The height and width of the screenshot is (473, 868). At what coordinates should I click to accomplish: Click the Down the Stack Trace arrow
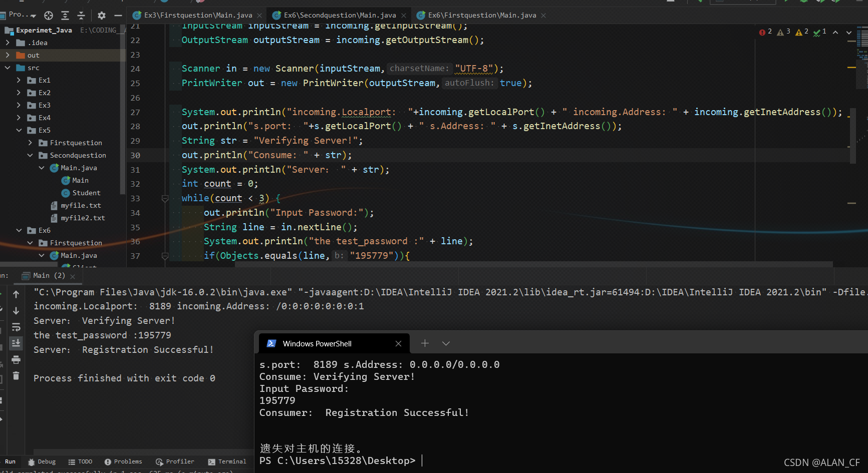(16, 311)
